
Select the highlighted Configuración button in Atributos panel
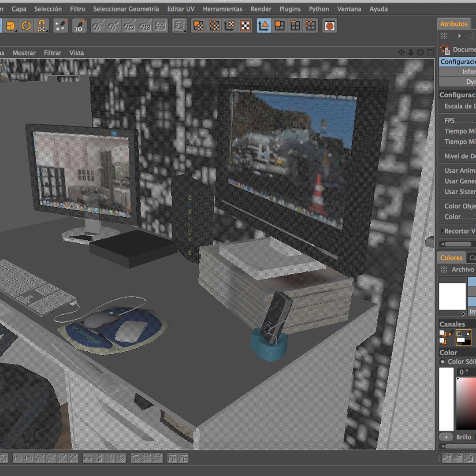[457, 62]
